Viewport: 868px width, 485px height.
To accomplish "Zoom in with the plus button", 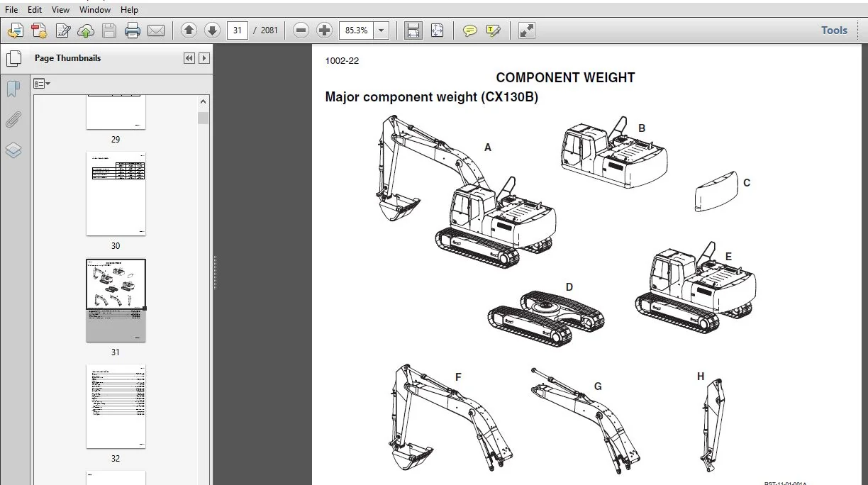I will [x=324, y=30].
